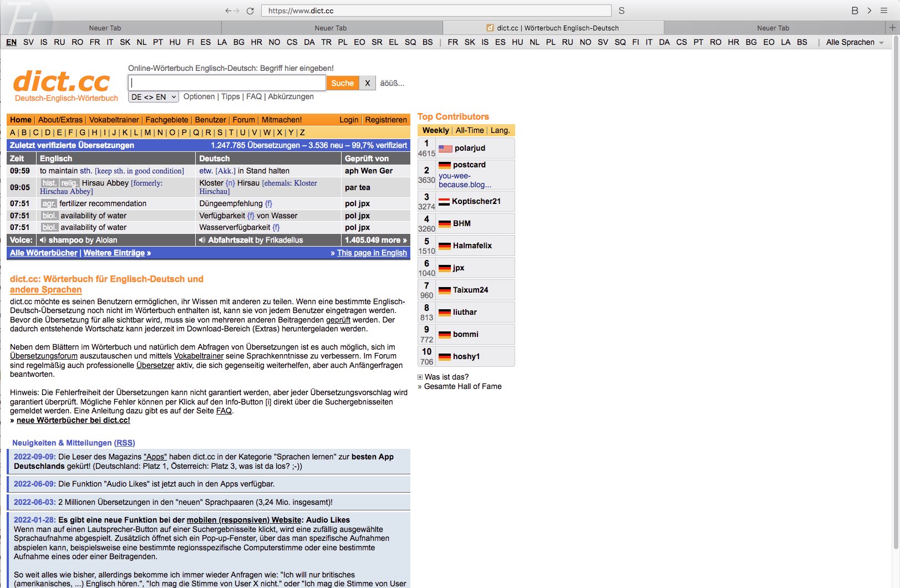Click the letter Q in the alphabet bar
Image resolution: width=900 pixels, height=588 pixels.
(x=196, y=132)
